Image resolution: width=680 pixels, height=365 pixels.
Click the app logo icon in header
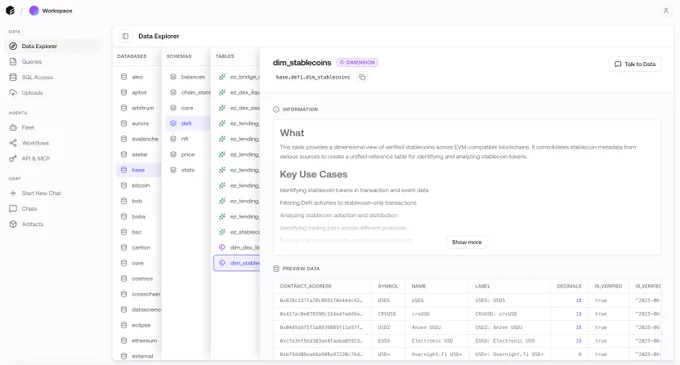(x=10, y=10)
